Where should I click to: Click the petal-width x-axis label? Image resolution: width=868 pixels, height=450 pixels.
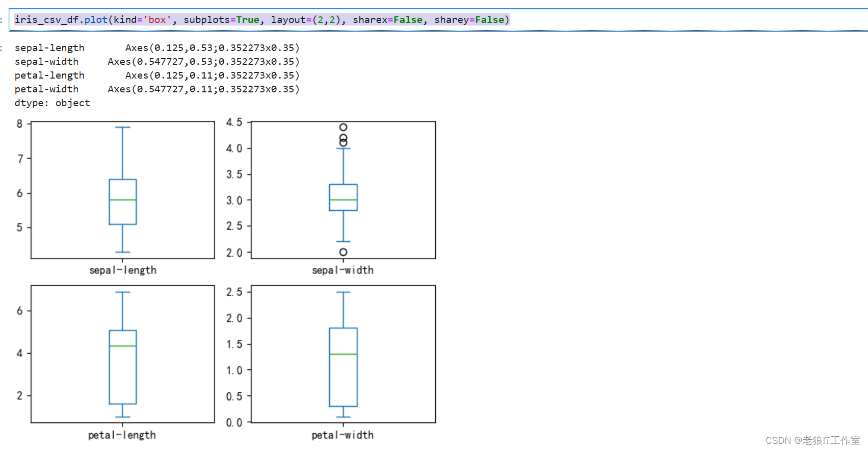tap(343, 435)
